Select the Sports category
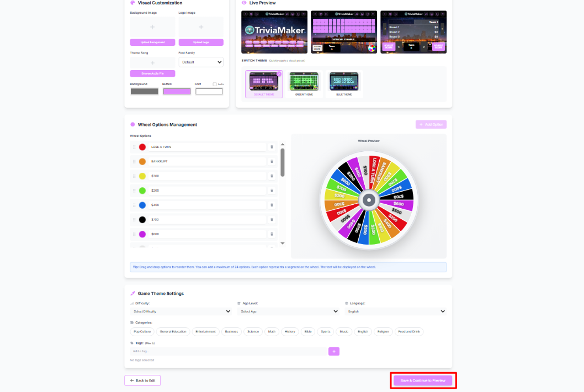 click(326, 332)
